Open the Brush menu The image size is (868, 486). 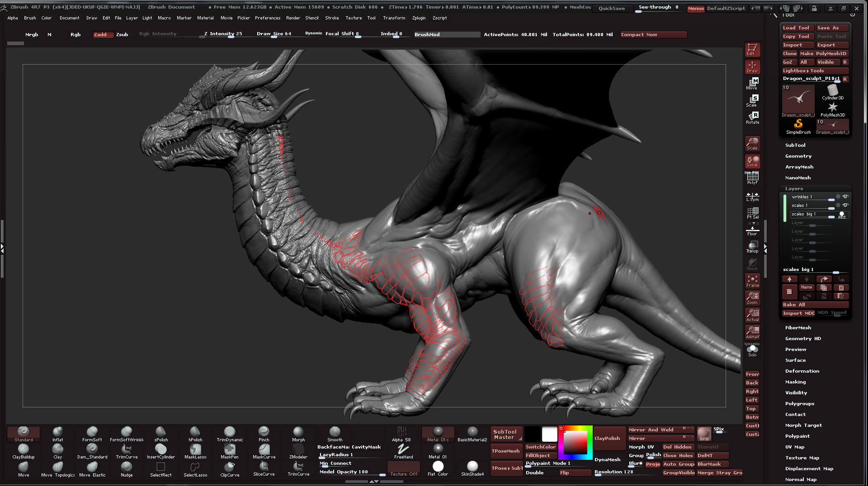click(30, 18)
